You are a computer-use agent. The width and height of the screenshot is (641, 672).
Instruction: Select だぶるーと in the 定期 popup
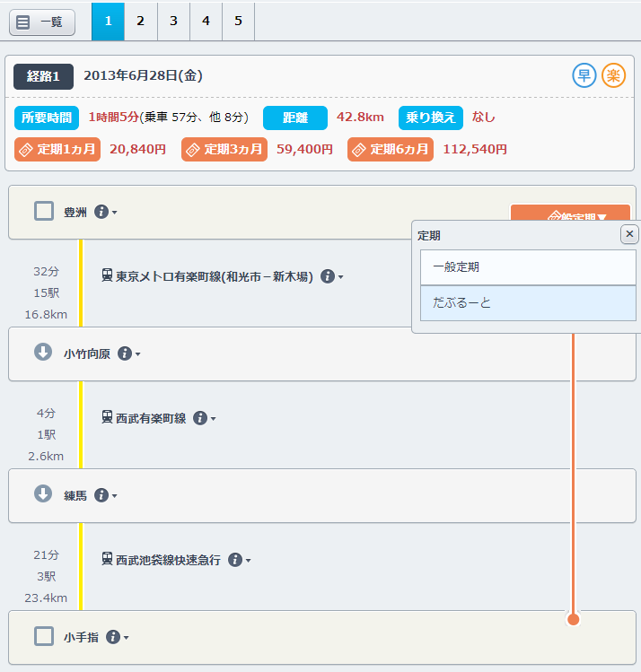click(528, 303)
